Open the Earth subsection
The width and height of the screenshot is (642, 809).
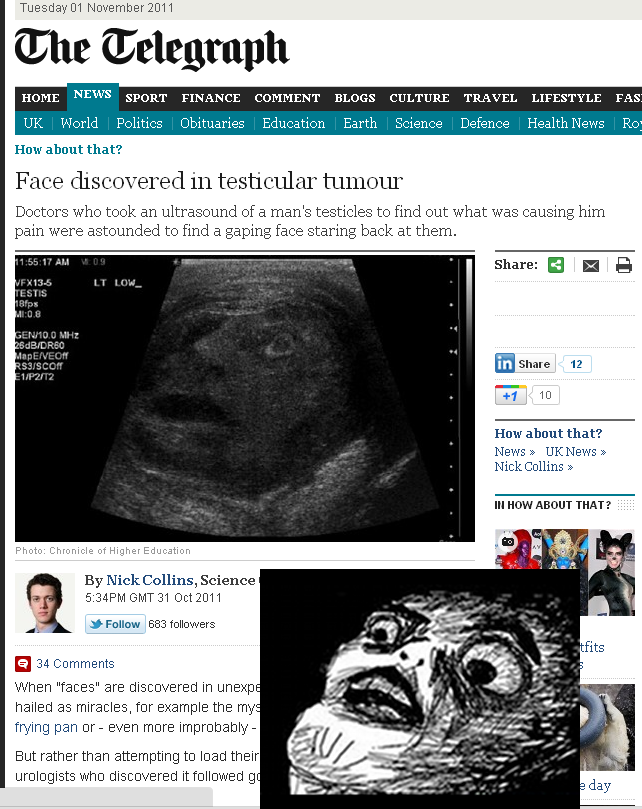tap(360, 123)
